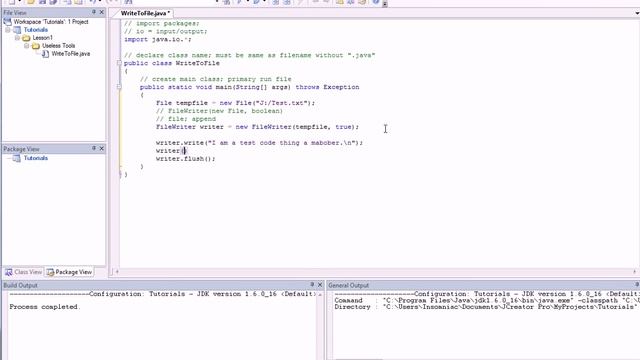Viewport: 640px width, 360px height.
Task: Collapse the Lesson1 folder node
Action: tap(17, 38)
